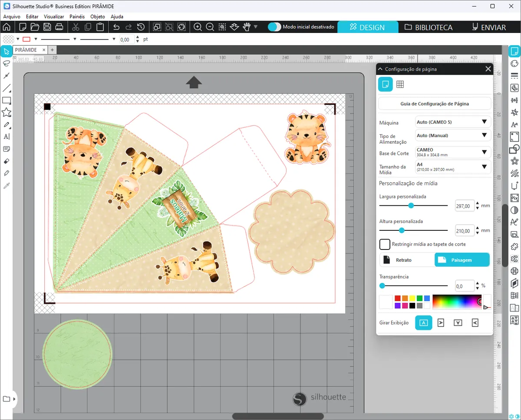521x420 pixels.
Task: Open the Editar menu
Action: click(x=32, y=16)
